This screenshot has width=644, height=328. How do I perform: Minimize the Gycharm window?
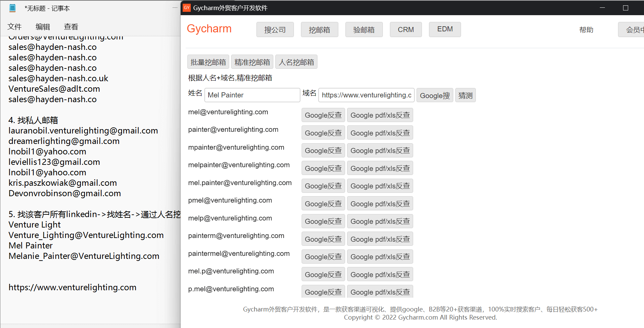click(603, 8)
